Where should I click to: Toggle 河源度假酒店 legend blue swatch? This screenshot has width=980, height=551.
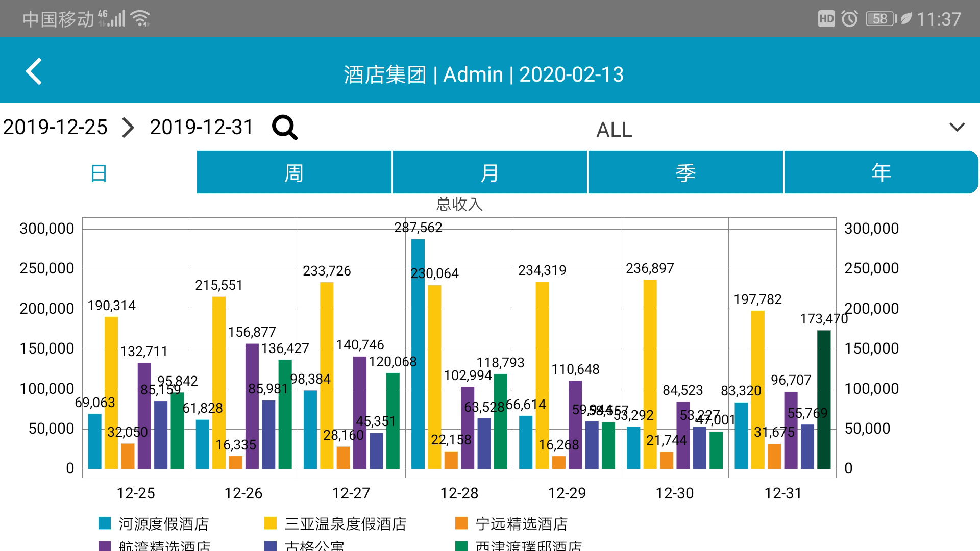tap(105, 523)
